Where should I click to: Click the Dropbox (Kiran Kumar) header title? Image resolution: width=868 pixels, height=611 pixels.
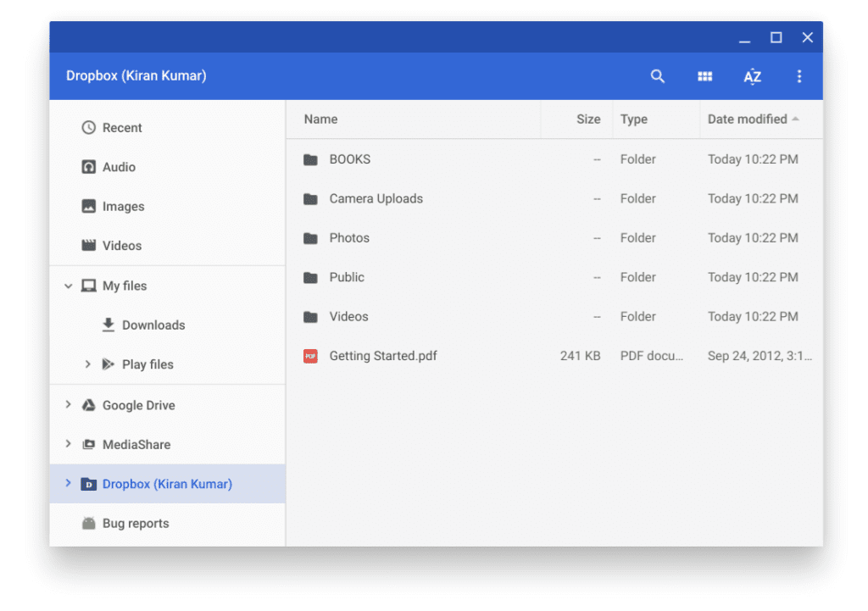136,75
